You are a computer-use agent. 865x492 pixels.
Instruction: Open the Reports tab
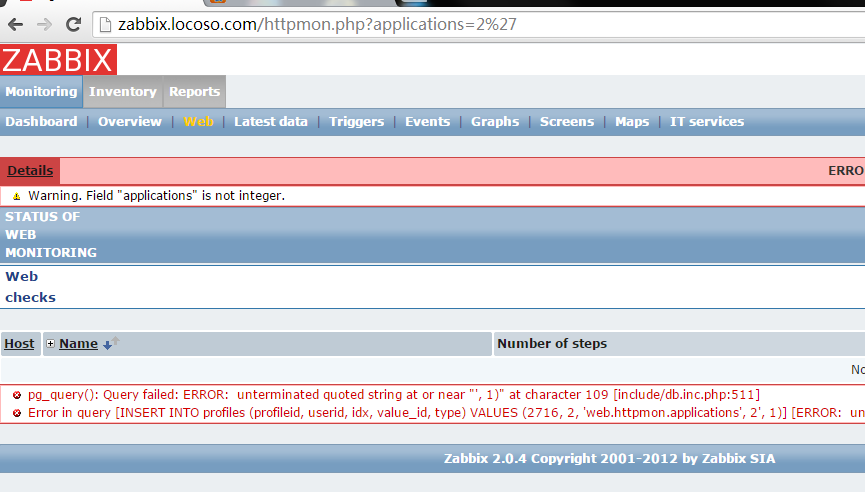[195, 92]
